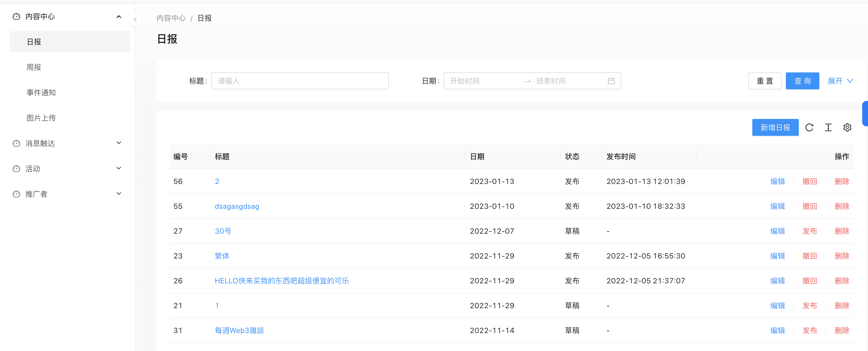868x351 pixels.
Task: Open the 周报 menu item
Action: [70, 67]
